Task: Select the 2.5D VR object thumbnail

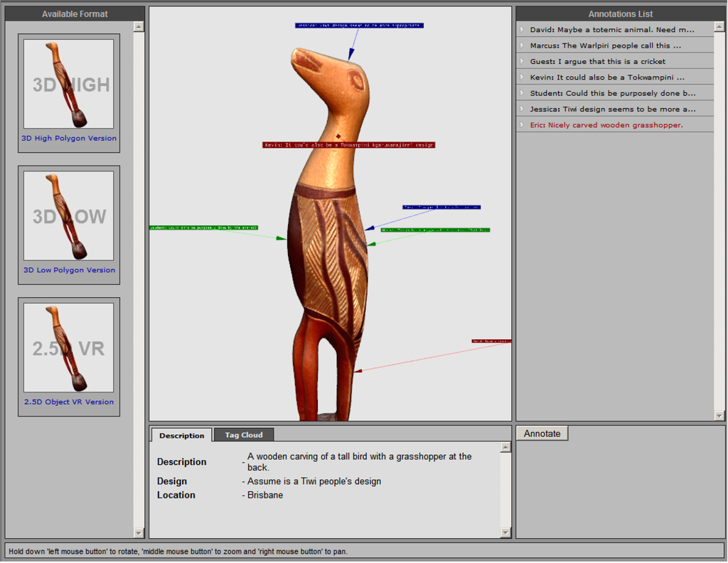Action: 69,348
